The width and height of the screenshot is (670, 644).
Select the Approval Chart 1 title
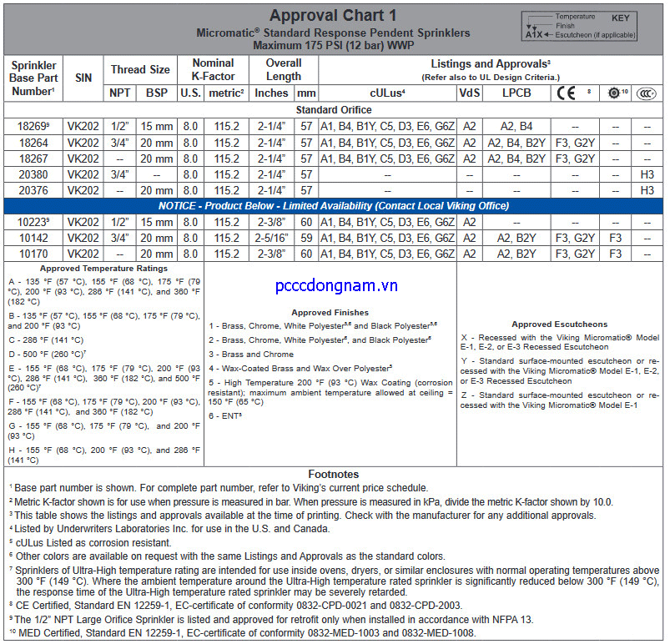point(333,16)
